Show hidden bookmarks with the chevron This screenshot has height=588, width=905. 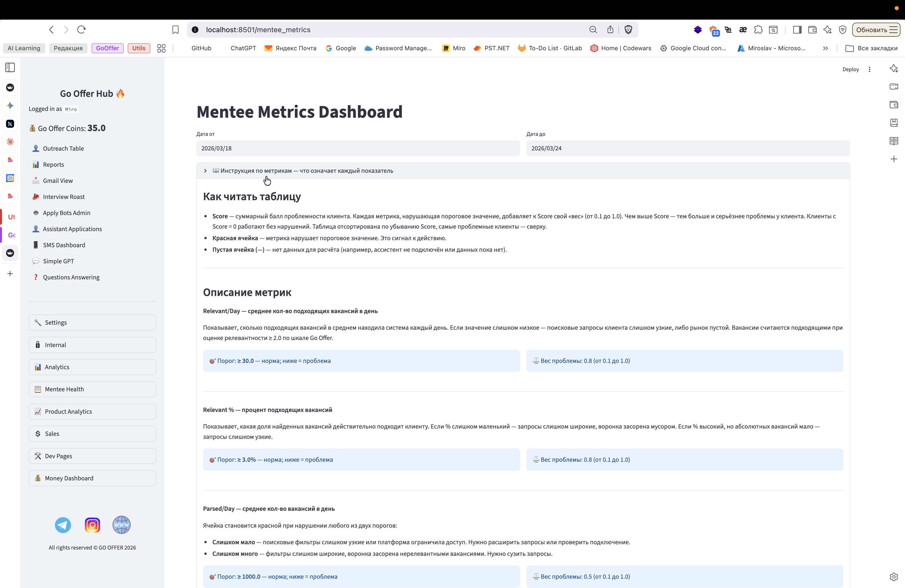pyautogui.click(x=825, y=48)
